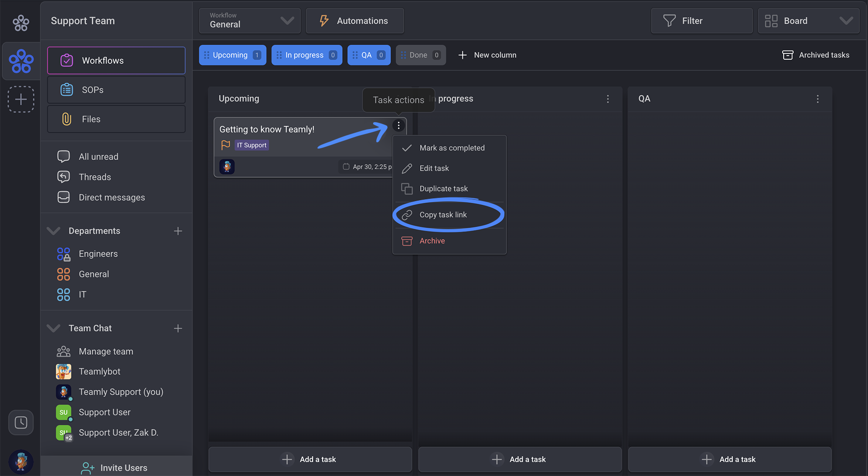Add a task in the QA column
The height and width of the screenshot is (476, 868).
pyautogui.click(x=730, y=459)
